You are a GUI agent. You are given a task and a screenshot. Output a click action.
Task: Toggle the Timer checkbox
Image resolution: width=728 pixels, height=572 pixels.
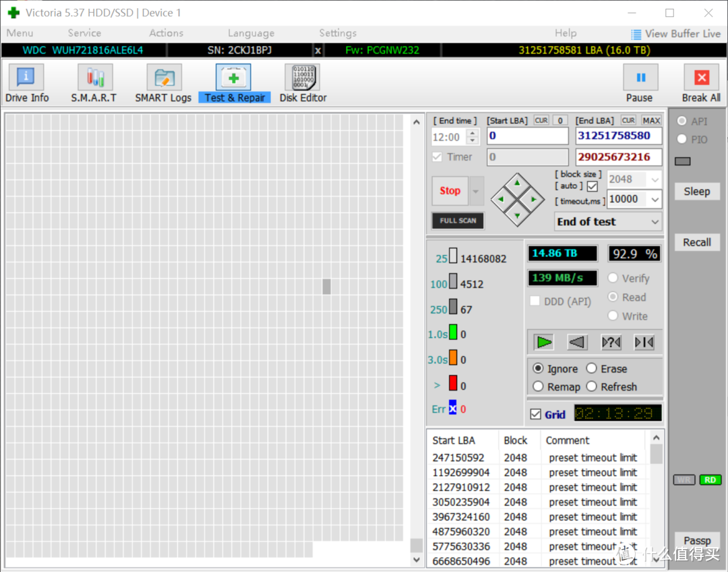[x=437, y=156]
